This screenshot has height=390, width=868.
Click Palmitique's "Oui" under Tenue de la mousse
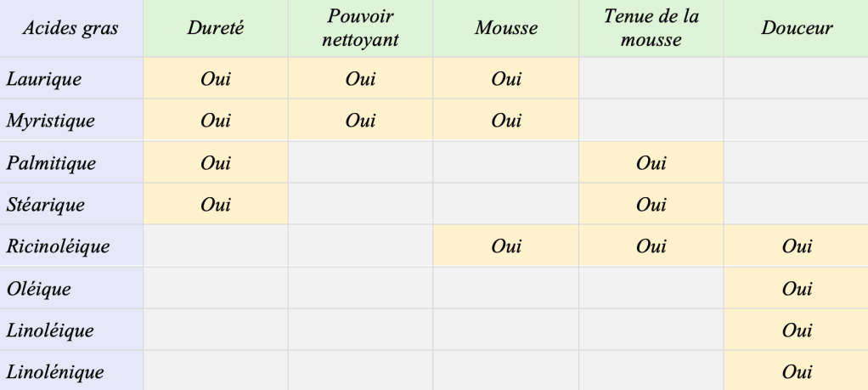click(651, 162)
